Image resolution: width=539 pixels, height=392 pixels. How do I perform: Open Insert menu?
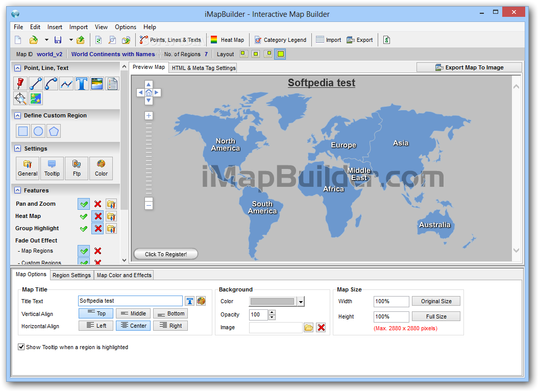pos(55,27)
